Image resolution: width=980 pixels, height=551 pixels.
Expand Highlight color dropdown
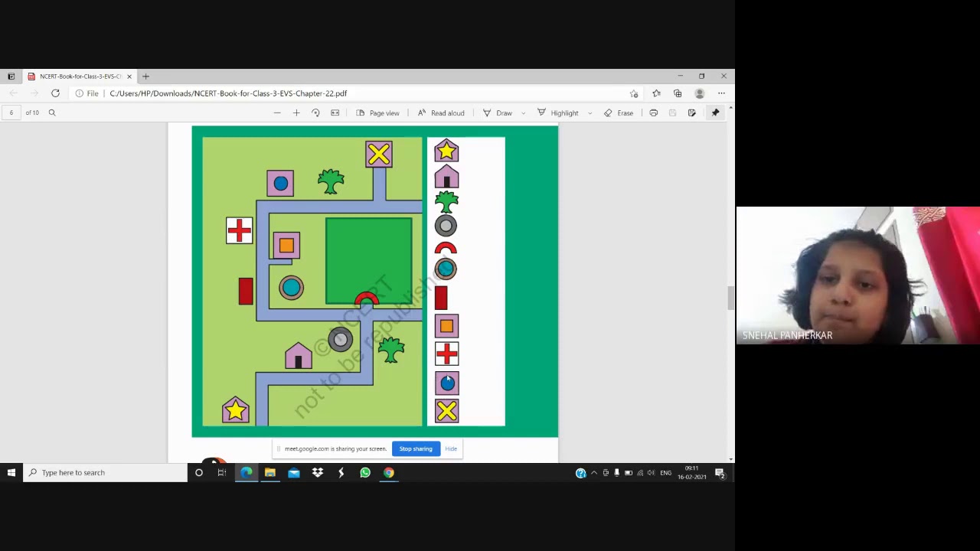(x=590, y=113)
